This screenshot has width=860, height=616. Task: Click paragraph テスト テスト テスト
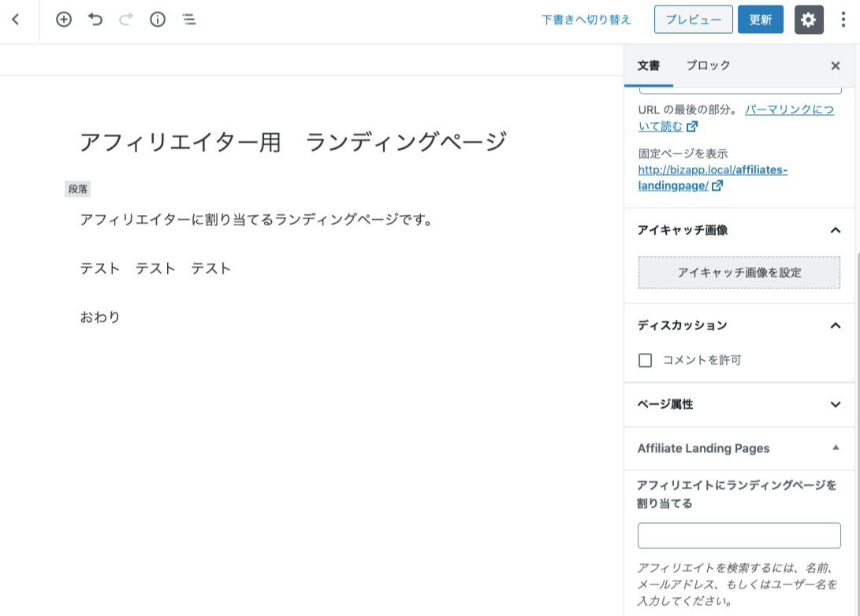[x=155, y=269]
